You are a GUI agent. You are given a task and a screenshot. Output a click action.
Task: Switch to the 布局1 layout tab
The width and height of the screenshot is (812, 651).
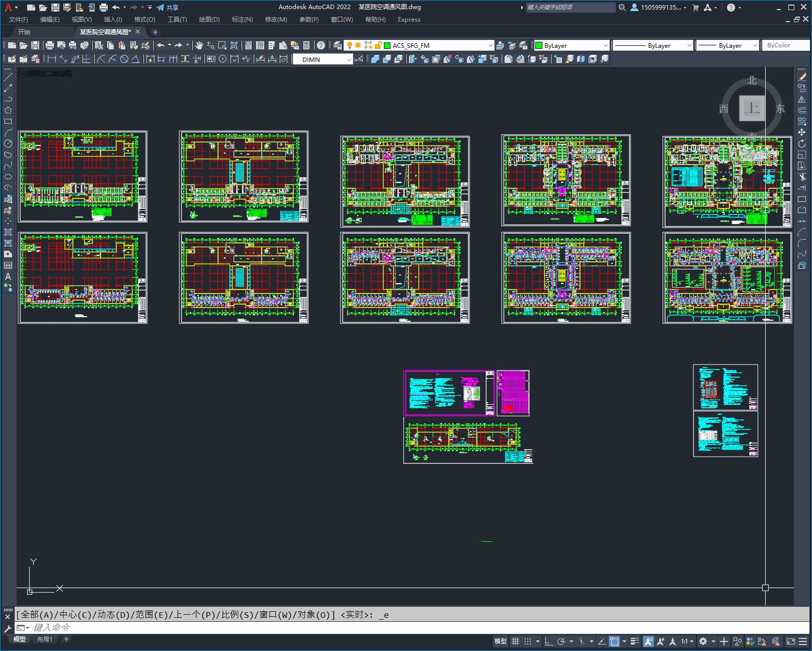pyautogui.click(x=45, y=639)
